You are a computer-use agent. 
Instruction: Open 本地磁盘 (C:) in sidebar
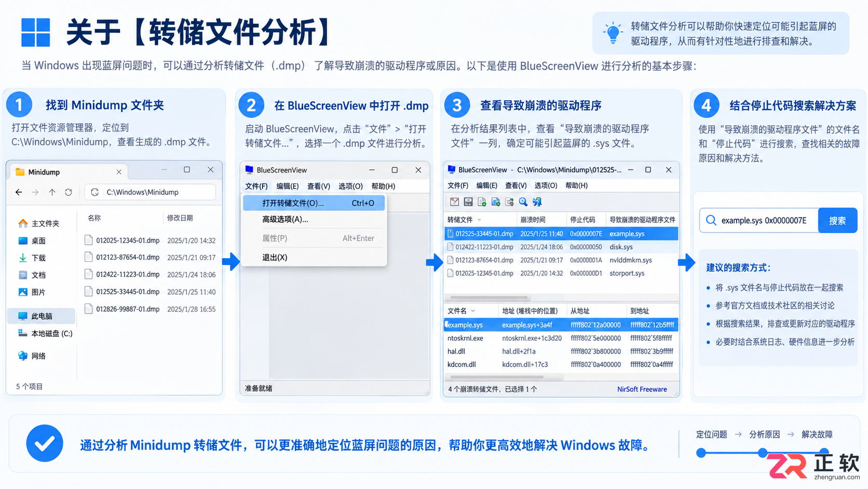pyautogui.click(x=46, y=334)
